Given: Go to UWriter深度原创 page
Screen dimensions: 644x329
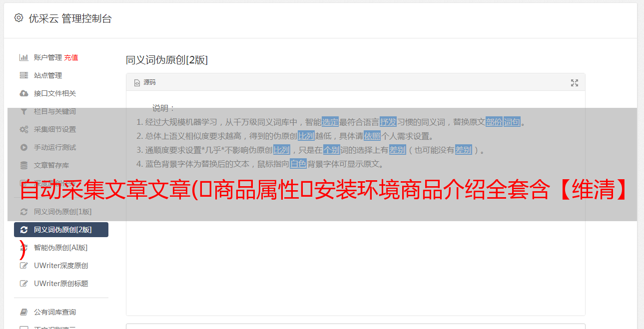Looking at the screenshot, I should pyautogui.click(x=61, y=266).
